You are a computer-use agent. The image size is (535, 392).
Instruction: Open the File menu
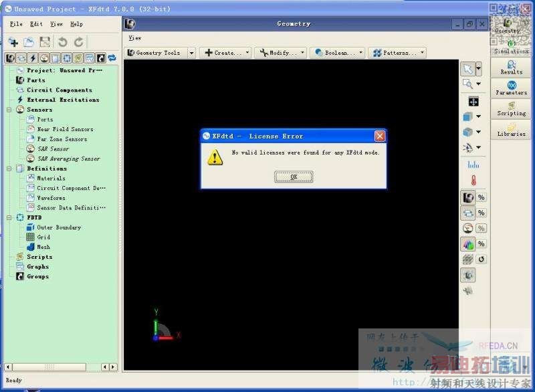point(16,24)
